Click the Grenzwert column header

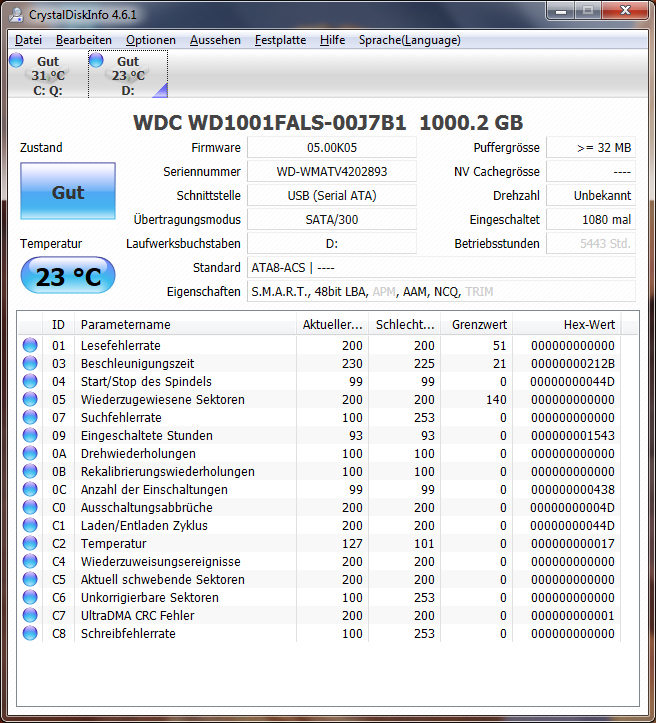click(x=476, y=325)
